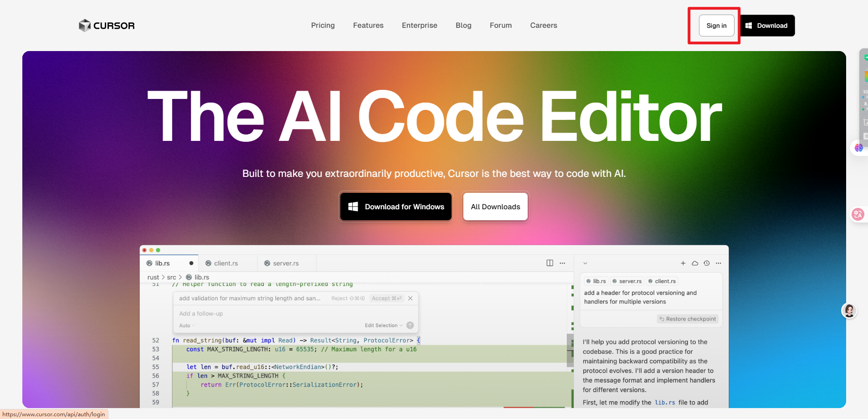The width and height of the screenshot is (868, 419).
Task: Click the send arrow in follow-up box
Action: point(410,325)
